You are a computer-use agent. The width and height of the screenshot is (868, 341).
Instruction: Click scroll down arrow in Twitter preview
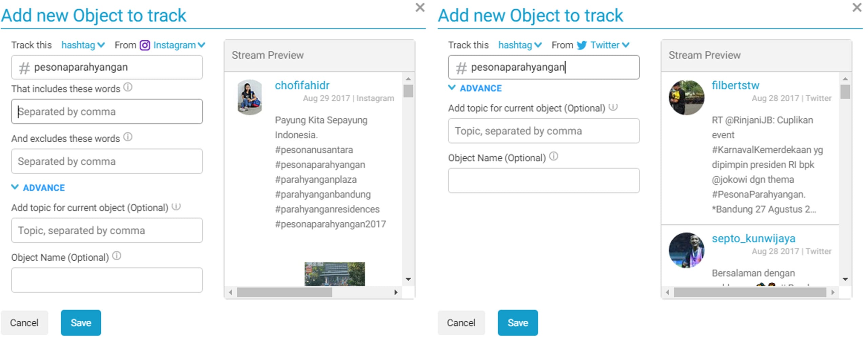[845, 279]
